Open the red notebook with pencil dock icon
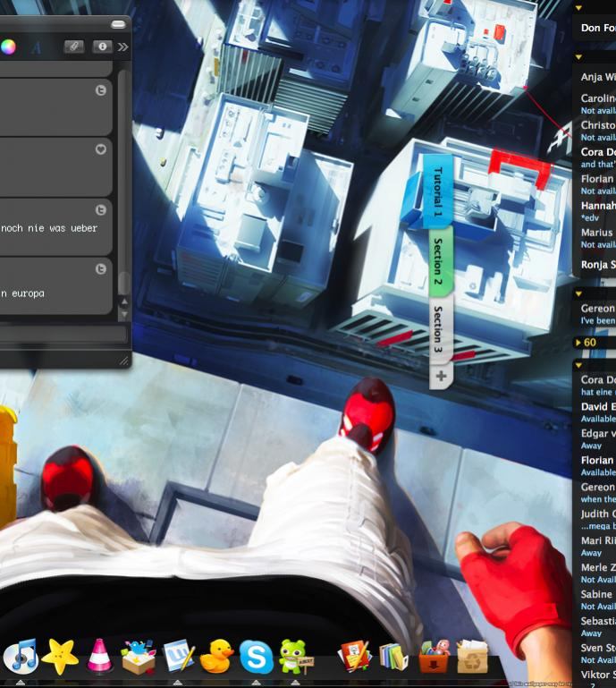This screenshot has width=616, height=688. [x=354, y=657]
